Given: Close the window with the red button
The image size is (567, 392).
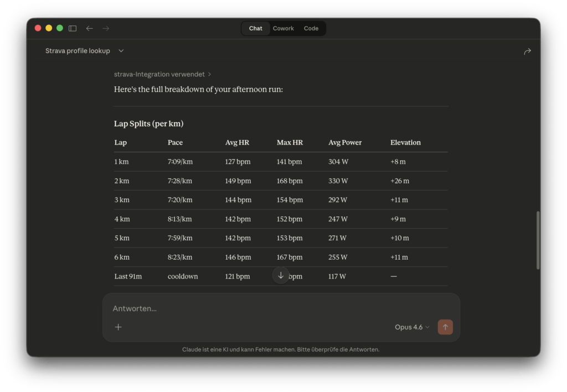Looking at the screenshot, I should tap(38, 28).
